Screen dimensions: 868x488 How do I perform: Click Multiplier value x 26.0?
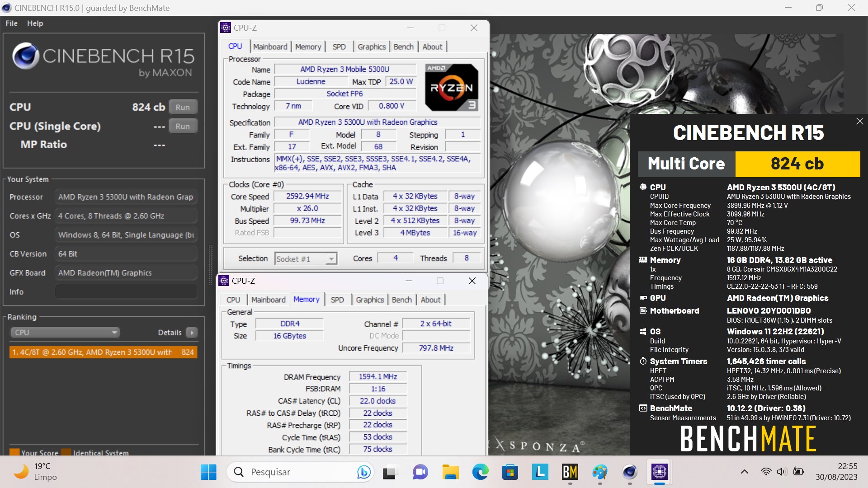(x=307, y=208)
